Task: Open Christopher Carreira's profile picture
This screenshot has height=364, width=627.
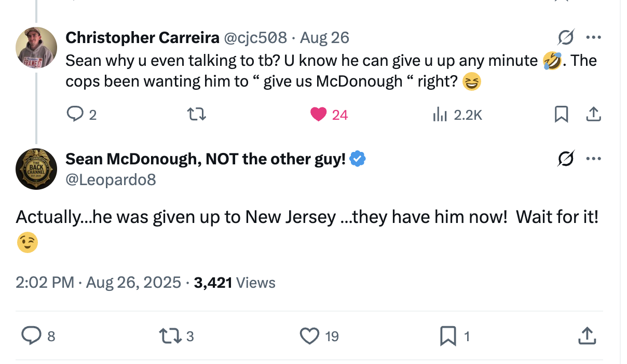Action: point(36,47)
